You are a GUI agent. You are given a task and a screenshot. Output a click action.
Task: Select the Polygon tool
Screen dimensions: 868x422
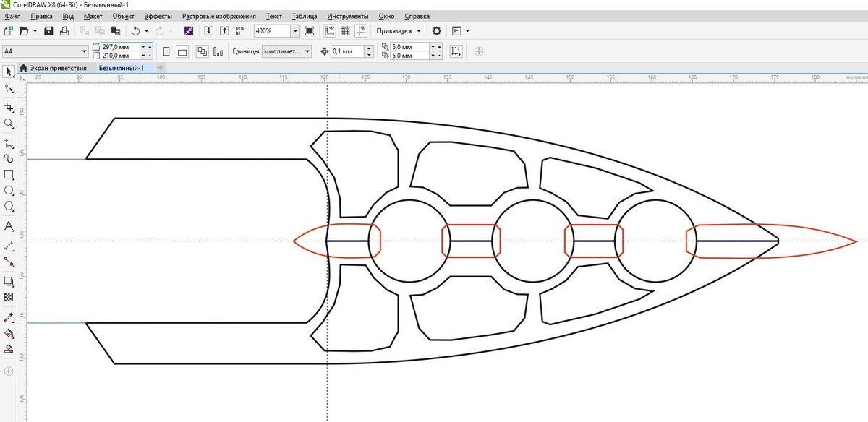tap(9, 207)
